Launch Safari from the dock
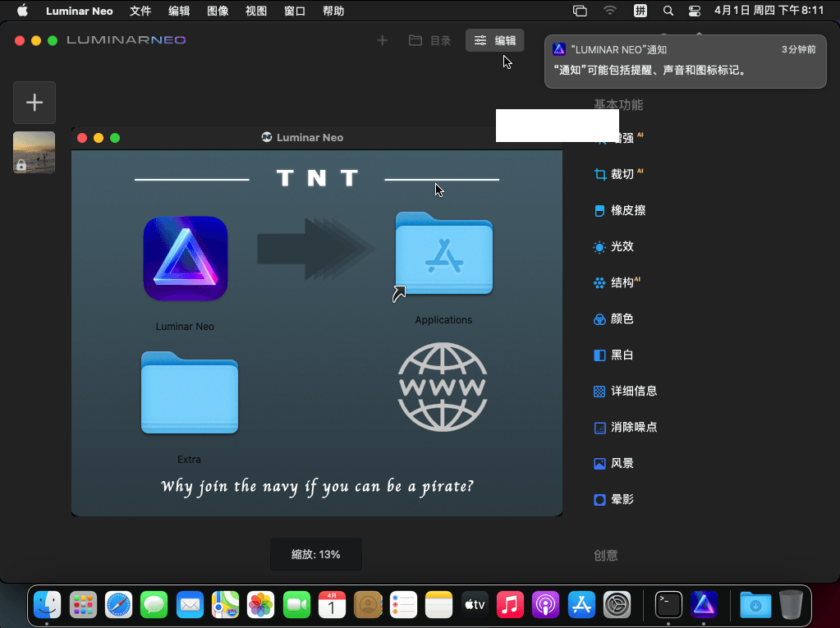The height and width of the screenshot is (628, 840). [118, 605]
